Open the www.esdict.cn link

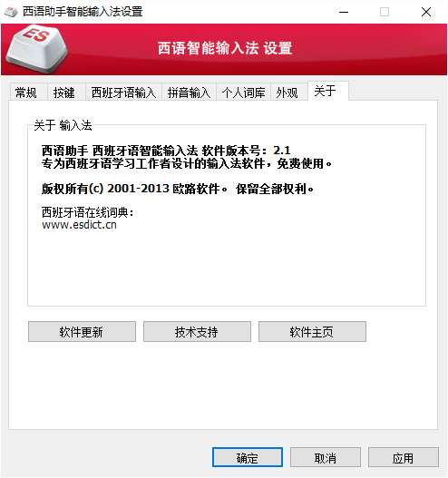point(79,225)
